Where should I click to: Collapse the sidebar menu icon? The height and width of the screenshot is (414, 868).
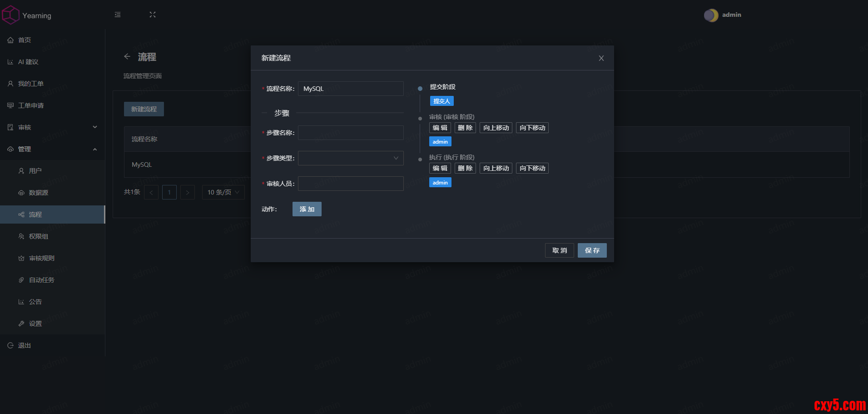118,15
